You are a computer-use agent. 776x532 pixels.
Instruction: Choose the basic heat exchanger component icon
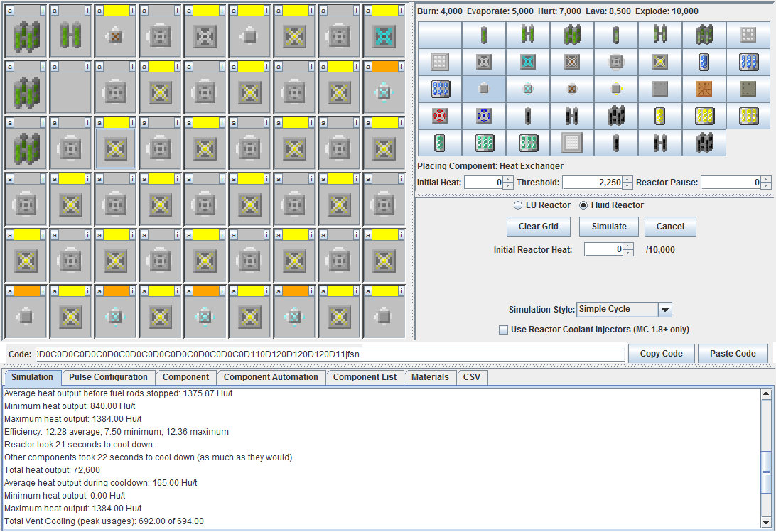click(483, 89)
